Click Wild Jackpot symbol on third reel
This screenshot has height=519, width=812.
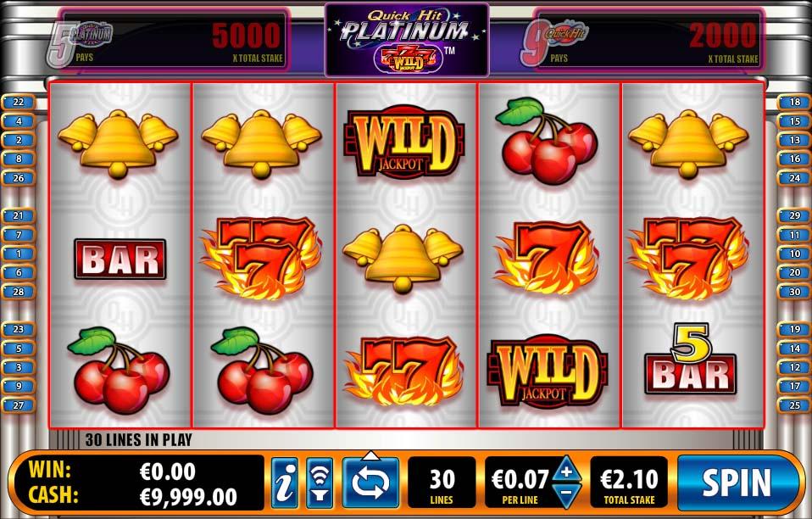(405, 142)
